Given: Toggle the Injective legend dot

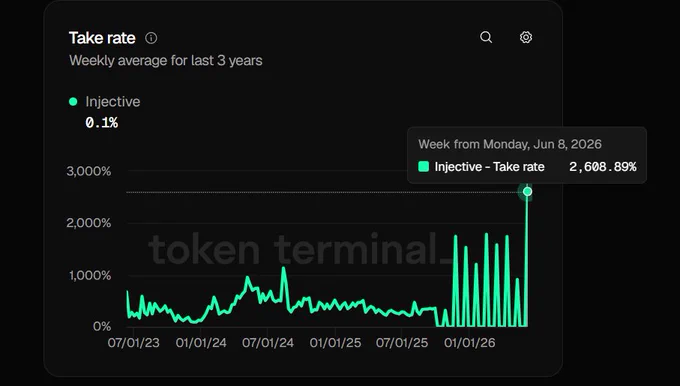Looking at the screenshot, I should tap(73, 101).
